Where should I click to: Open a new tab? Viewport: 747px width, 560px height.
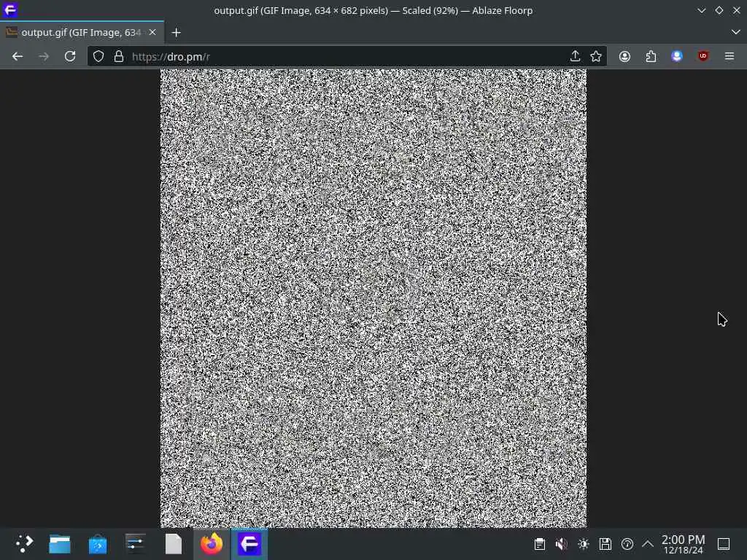click(177, 32)
